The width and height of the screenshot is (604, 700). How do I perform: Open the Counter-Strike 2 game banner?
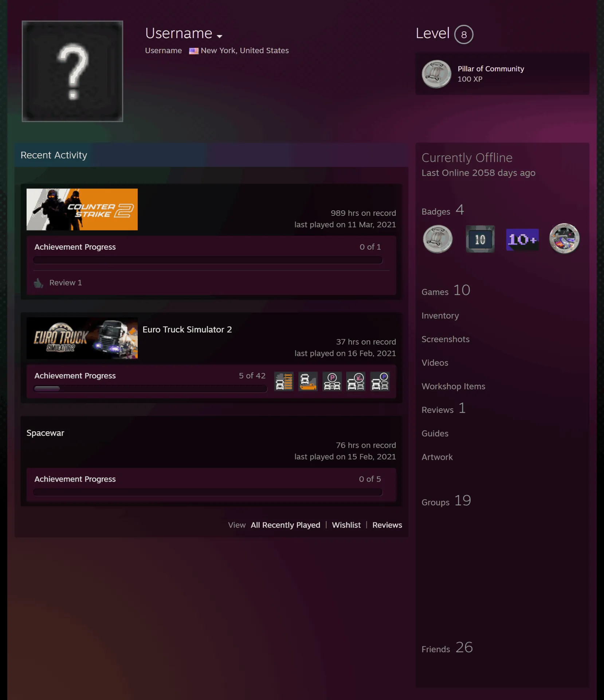[x=82, y=209]
